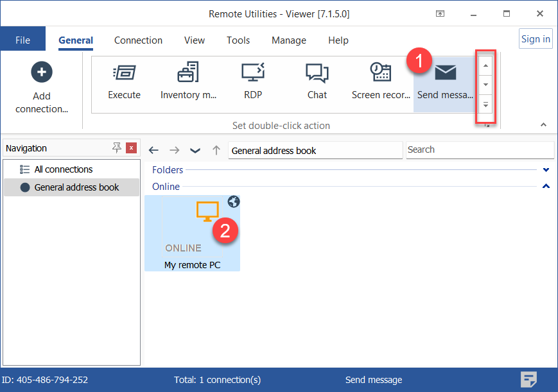This screenshot has height=392, width=558.
Task: Open notes icon in status bar
Action: coord(528,379)
